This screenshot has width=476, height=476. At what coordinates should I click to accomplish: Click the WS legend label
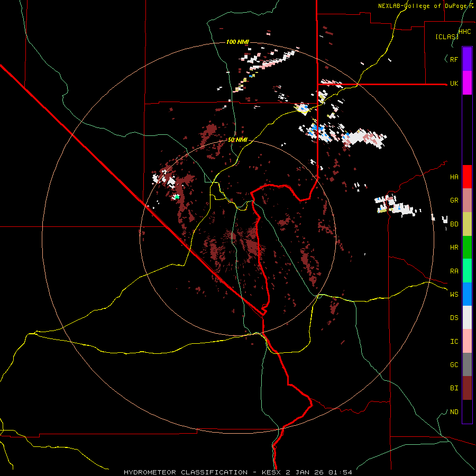tap(454, 294)
